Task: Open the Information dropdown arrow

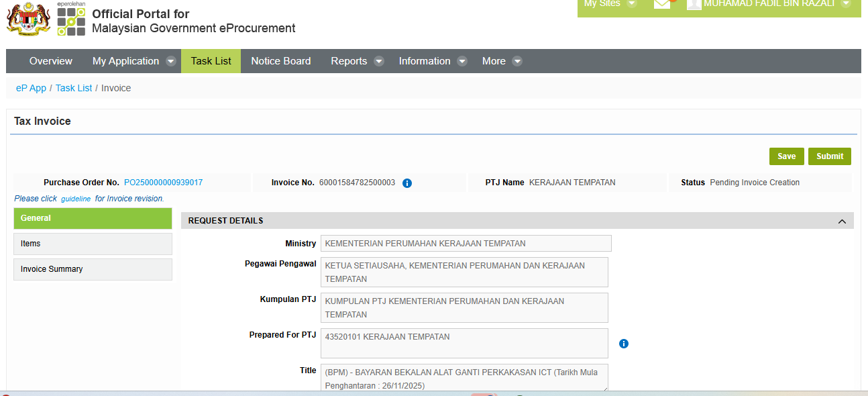Action: (462, 61)
